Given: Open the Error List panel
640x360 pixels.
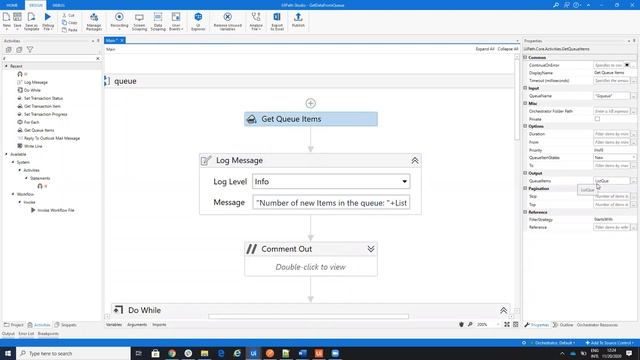Looking at the screenshot, I should (26, 333).
